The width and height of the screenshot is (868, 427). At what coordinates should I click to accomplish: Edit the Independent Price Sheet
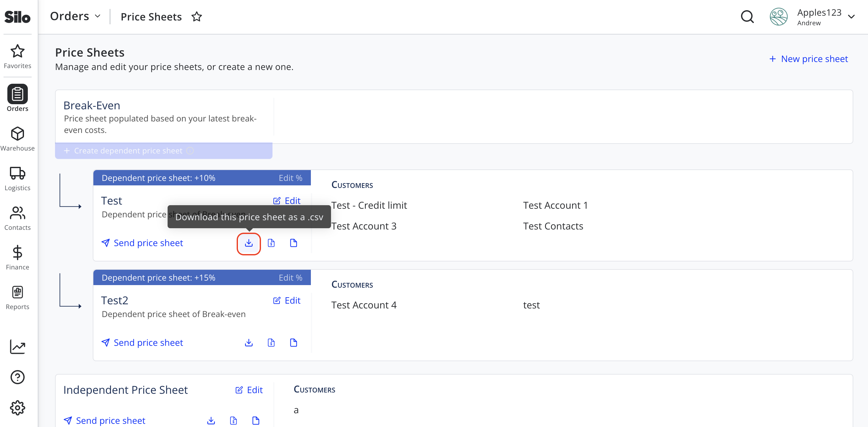pos(249,390)
